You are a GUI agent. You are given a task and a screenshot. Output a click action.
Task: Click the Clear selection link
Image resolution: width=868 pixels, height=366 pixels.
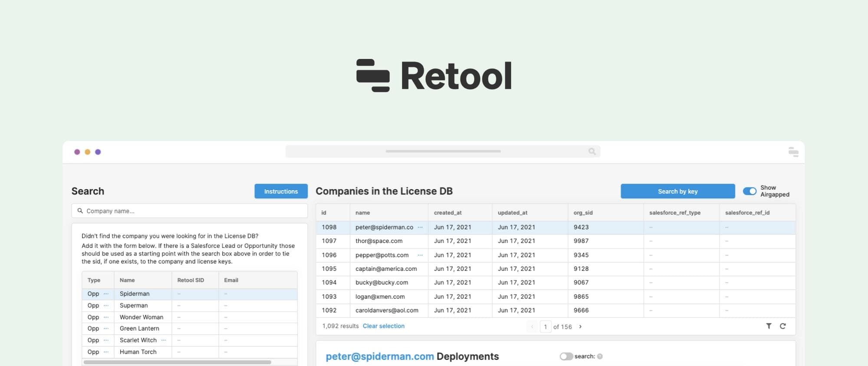[x=383, y=326]
